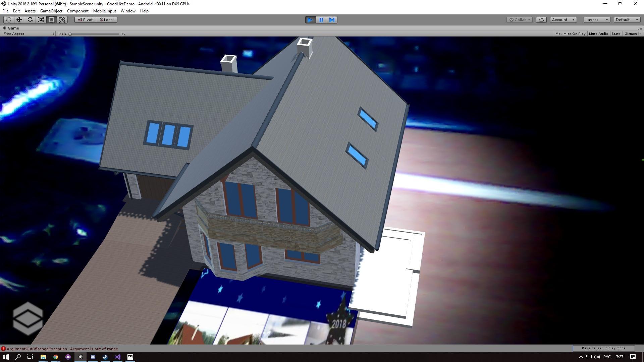Open the Game panel options menu

(x=640, y=28)
